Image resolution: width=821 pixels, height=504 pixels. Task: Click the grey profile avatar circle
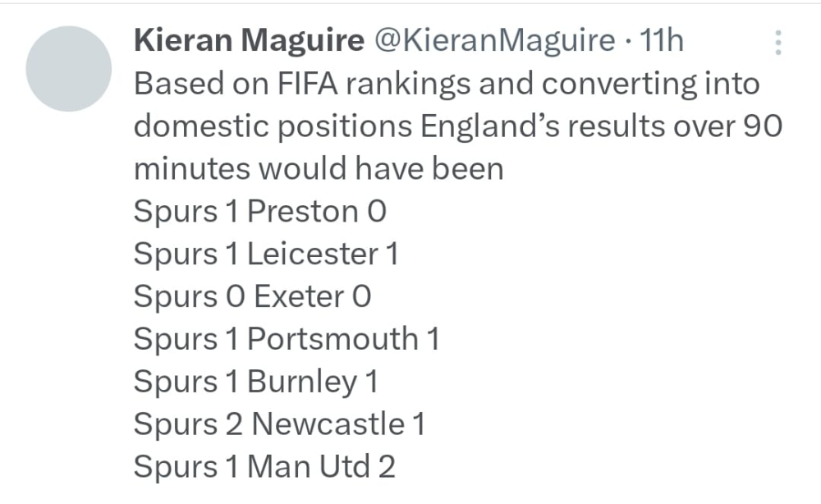[x=69, y=69]
